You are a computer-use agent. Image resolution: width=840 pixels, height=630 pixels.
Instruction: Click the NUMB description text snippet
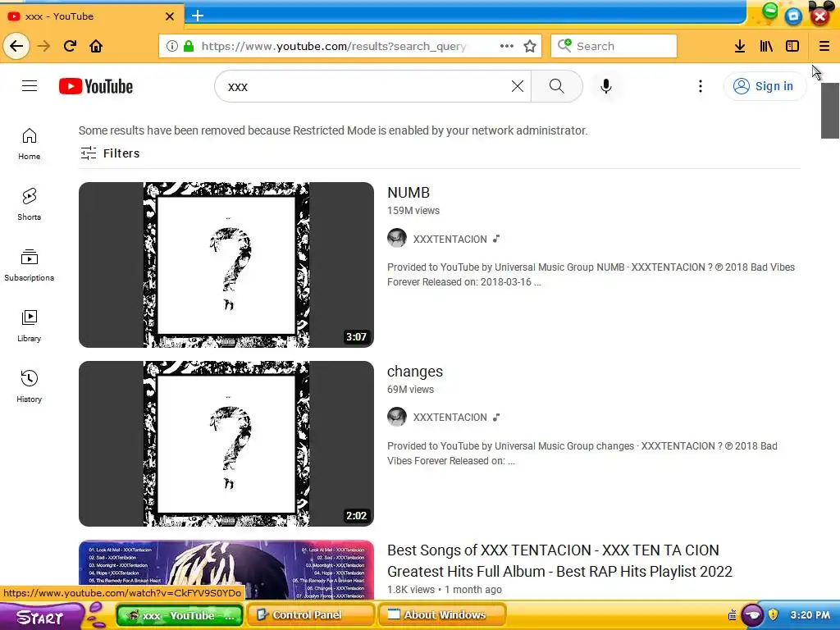591,274
